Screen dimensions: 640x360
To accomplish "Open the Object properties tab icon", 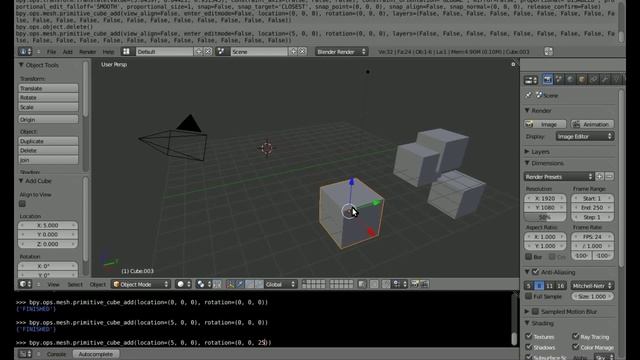I will 582,80.
